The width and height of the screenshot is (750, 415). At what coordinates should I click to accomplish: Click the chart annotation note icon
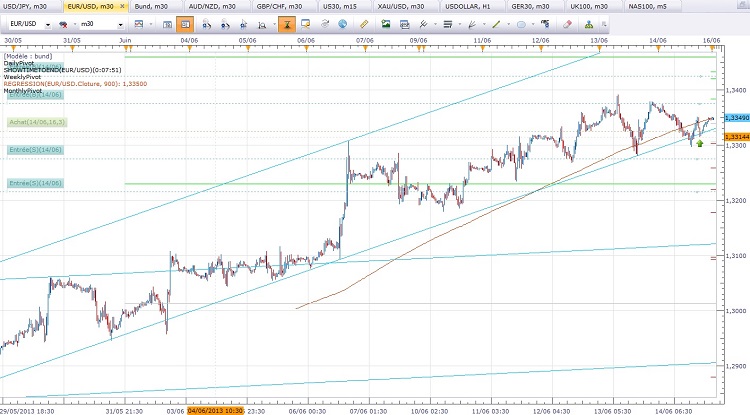click(305, 24)
